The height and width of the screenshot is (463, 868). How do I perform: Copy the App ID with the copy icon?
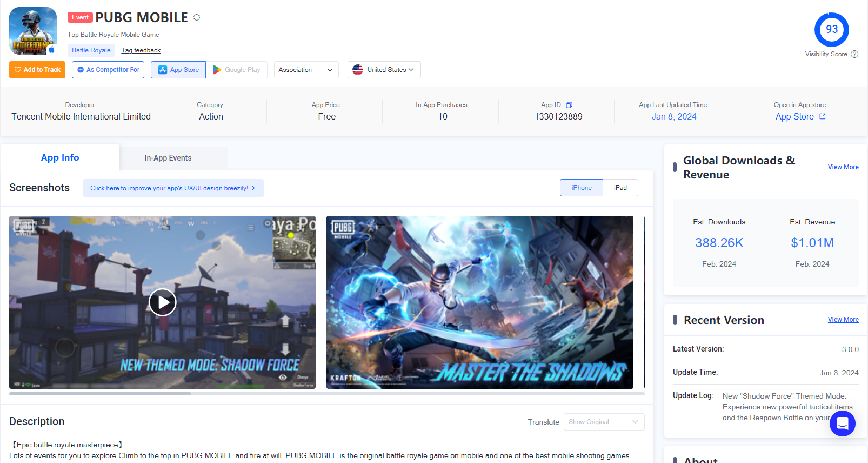(x=569, y=105)
